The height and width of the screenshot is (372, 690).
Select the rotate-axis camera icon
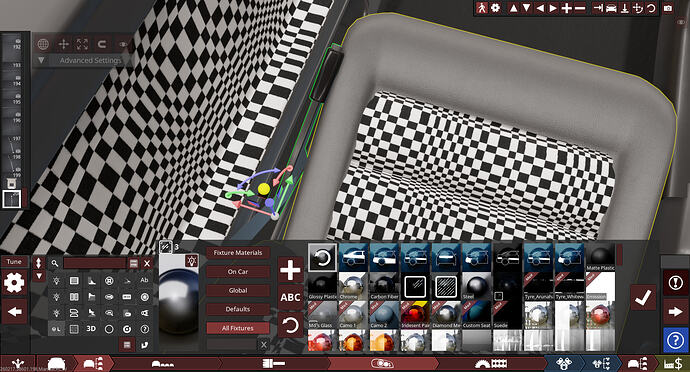point(638,8)
